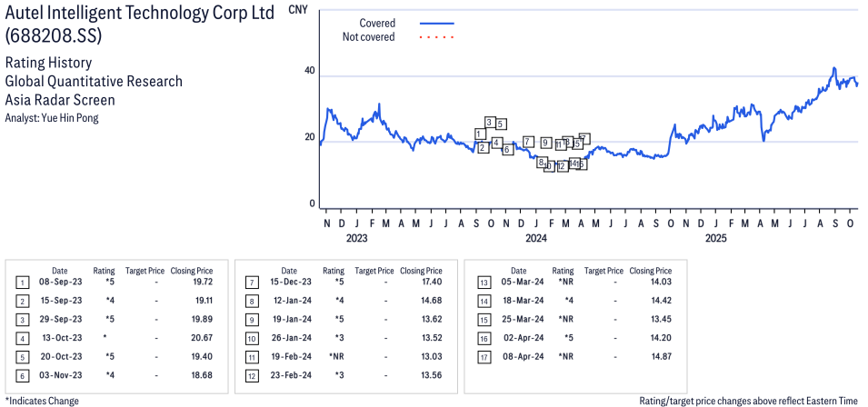
Task: Select marker 9 on the price chart
Action: pos(545,143)
